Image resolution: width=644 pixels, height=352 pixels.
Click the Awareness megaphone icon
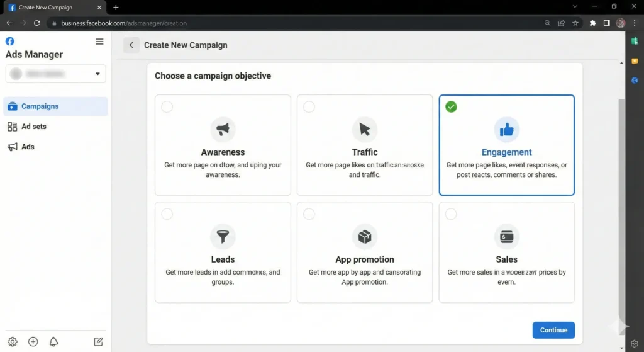[x=223, y=130]
